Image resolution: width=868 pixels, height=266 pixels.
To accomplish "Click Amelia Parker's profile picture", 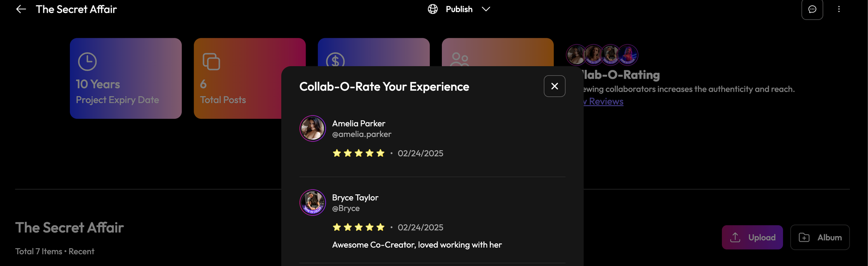I will tap(312, 128).
